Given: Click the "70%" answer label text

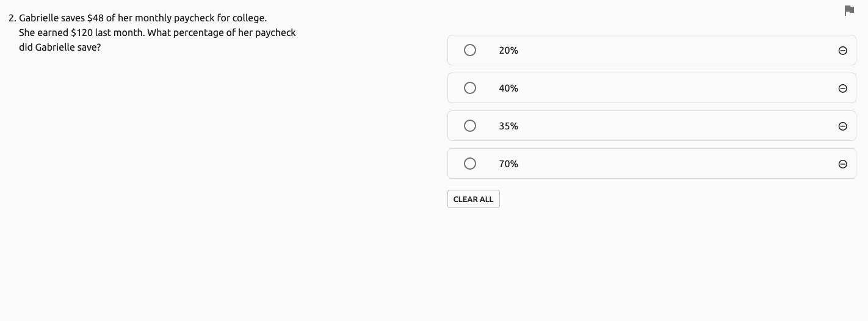Looking at the screenshot, I should coord(508,164).
